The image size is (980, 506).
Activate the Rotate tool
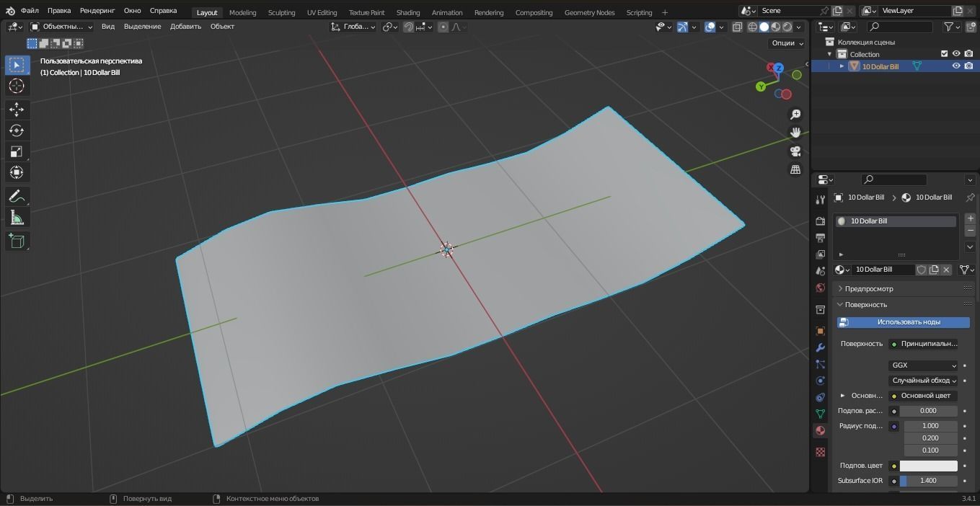point(17,130)
